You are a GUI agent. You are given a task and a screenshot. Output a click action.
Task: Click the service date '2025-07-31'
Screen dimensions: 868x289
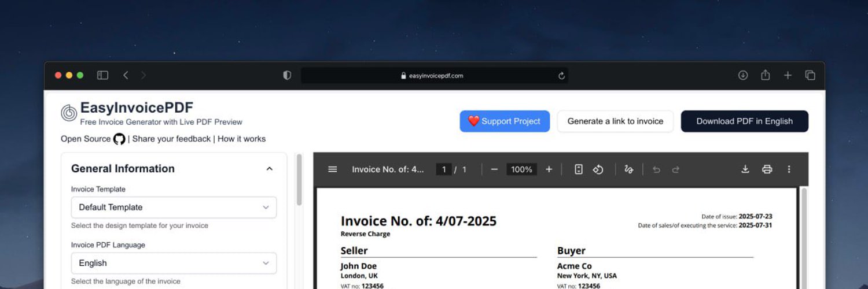point(755,225)
